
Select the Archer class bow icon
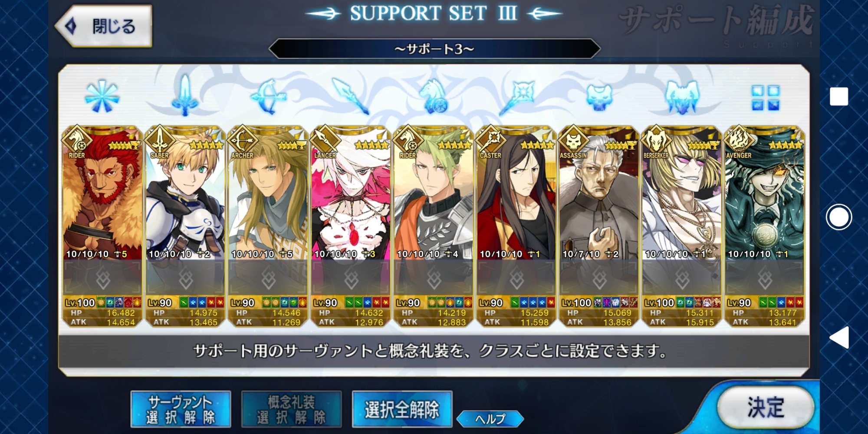tap(268, 96)
